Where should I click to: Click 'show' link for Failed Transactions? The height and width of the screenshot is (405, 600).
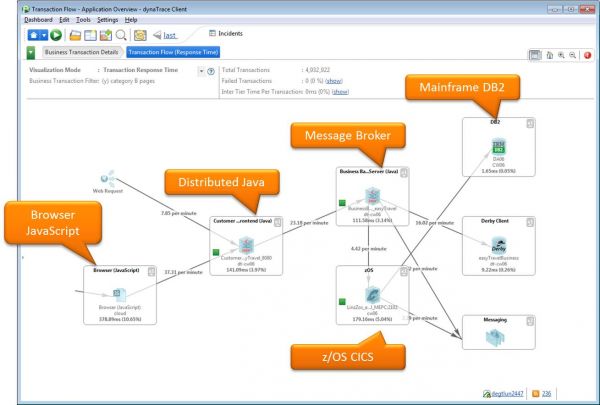pos(334,81)
